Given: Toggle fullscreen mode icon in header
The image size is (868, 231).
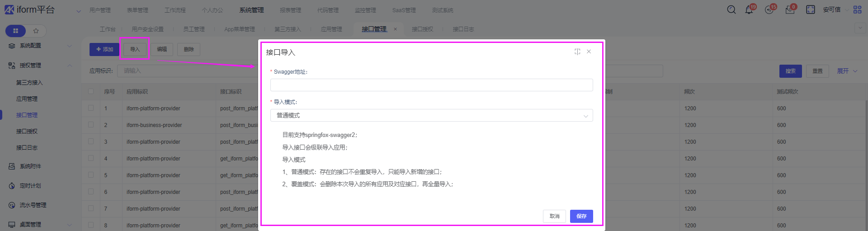Looking at the screenshot, I should tap(810, 10).
